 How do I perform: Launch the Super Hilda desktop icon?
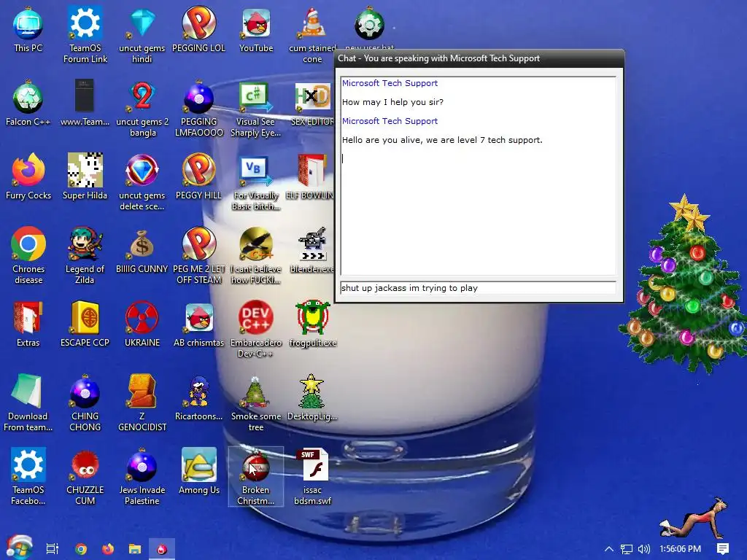(85, 176)
